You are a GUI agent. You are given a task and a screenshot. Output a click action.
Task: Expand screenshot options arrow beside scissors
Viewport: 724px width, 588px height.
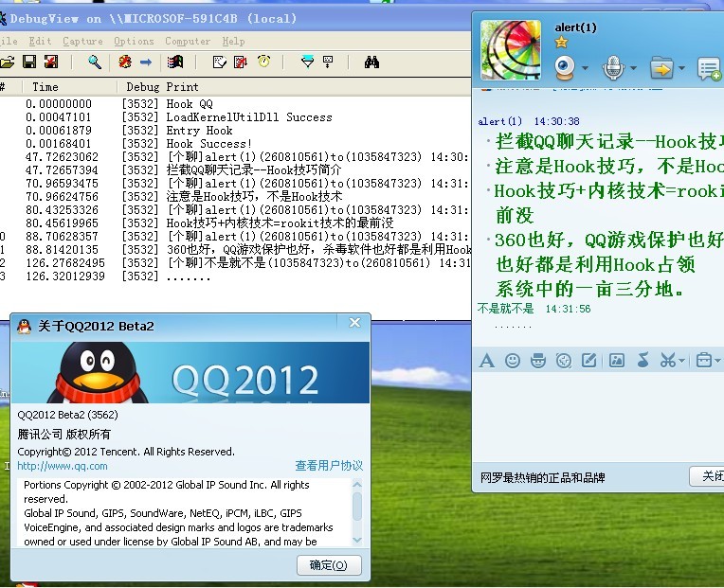coord(682,361)
